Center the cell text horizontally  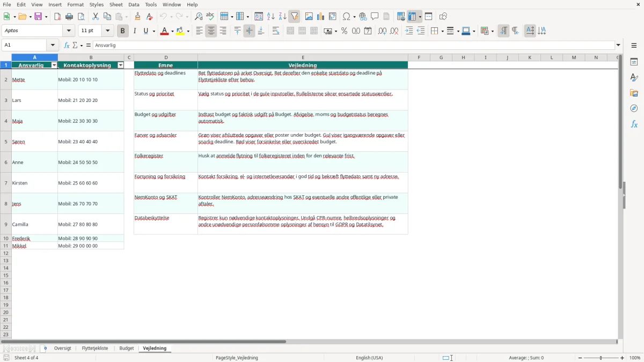(211, 31)
